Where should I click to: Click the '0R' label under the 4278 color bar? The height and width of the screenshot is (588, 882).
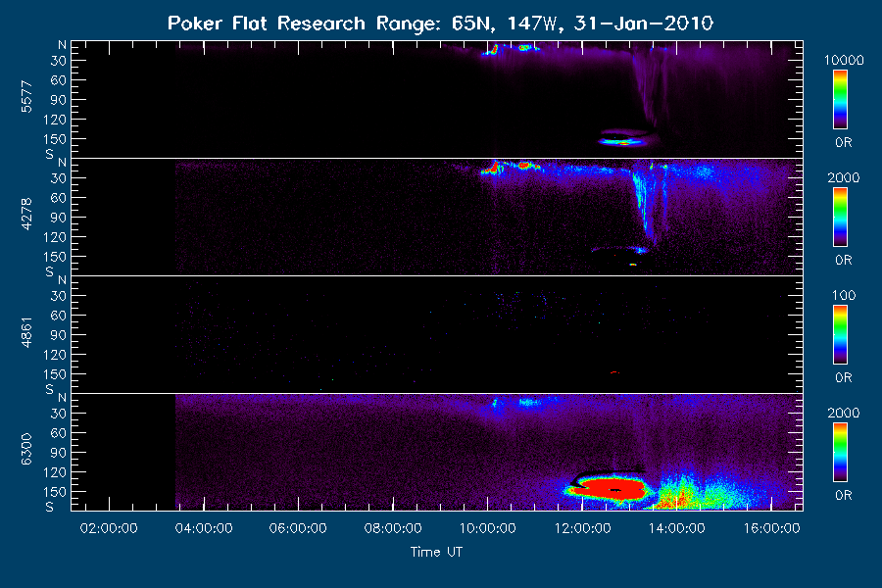[843, 260]
